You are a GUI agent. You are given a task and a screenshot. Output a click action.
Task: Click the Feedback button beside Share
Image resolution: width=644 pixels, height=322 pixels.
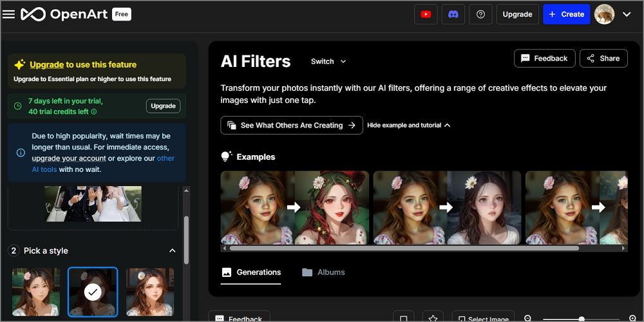point(545,59)
